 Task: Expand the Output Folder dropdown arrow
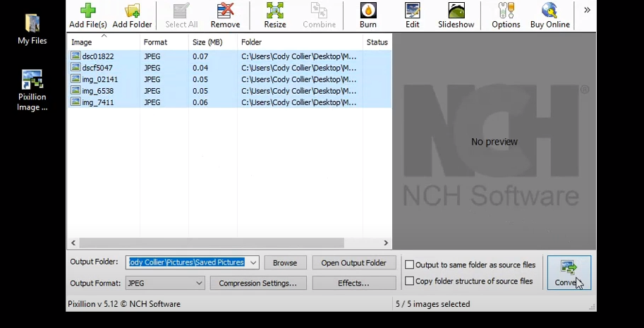(x=253, y=262)
